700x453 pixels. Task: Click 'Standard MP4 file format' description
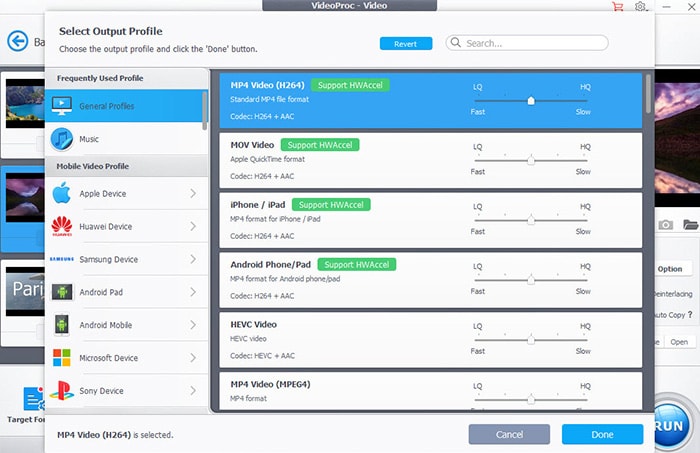270,100
